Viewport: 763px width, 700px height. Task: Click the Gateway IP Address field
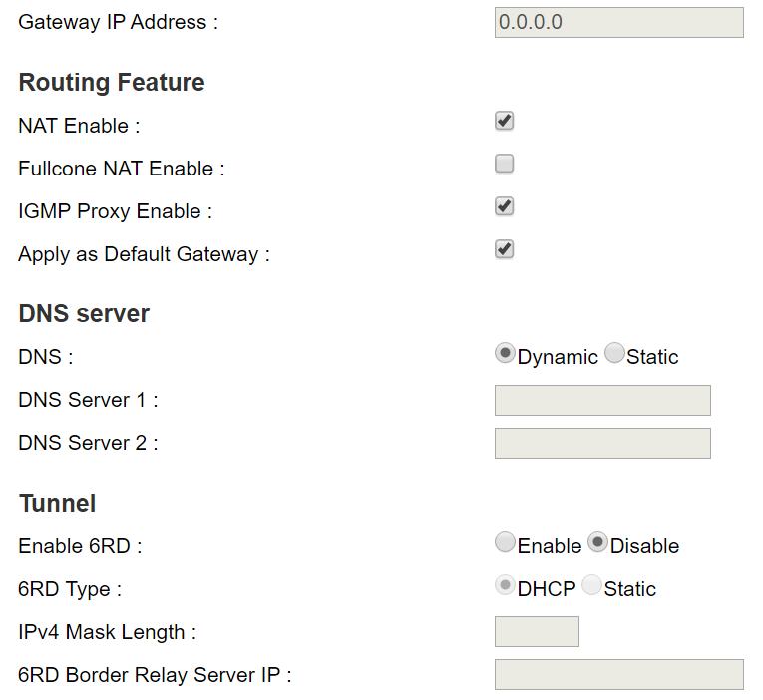click(618, 22)
